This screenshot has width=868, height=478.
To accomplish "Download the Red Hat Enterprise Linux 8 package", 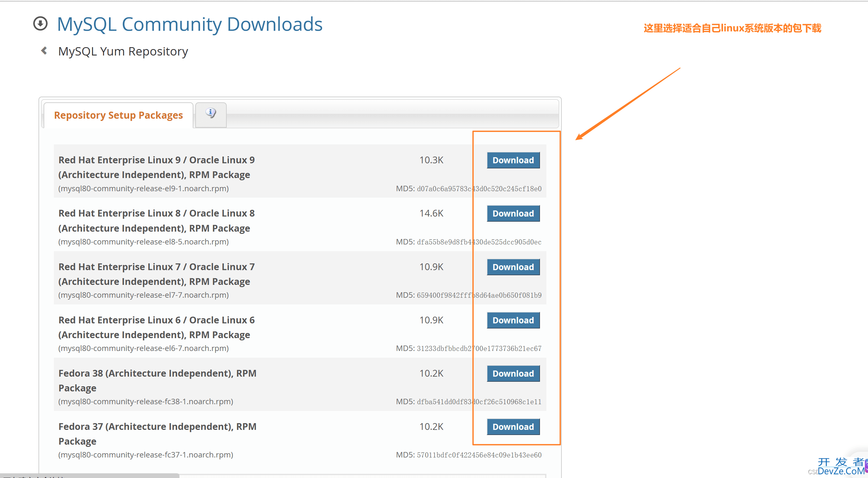I will [513, 213].
